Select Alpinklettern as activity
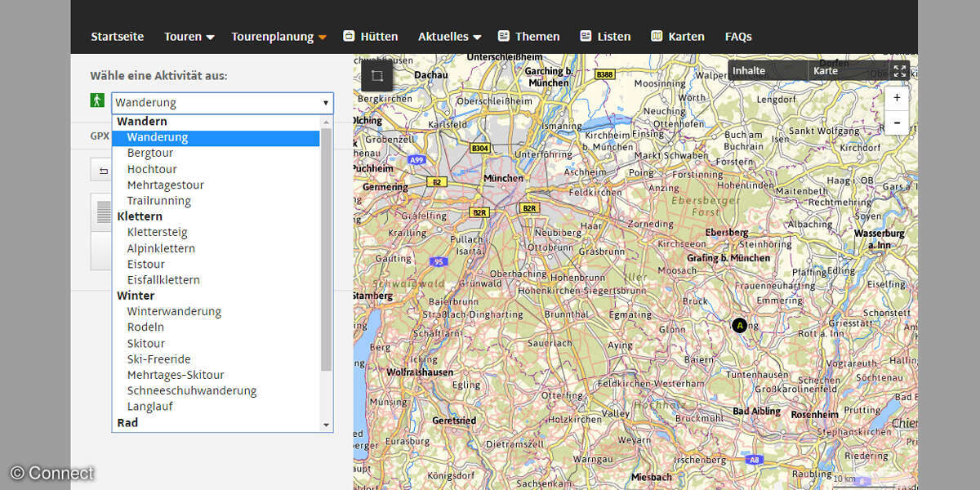Viewport: 980px width, 490px height. click(x=216, y=248)
